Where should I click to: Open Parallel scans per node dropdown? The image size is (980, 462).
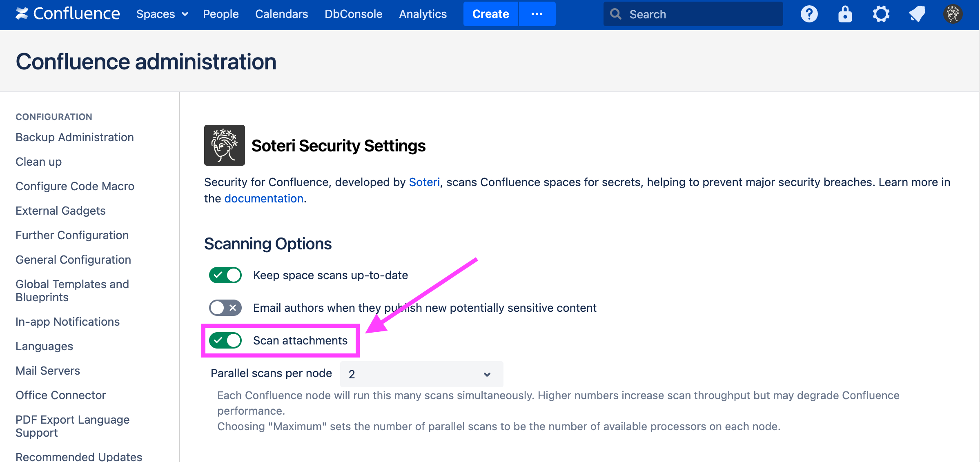pos(421,374)
